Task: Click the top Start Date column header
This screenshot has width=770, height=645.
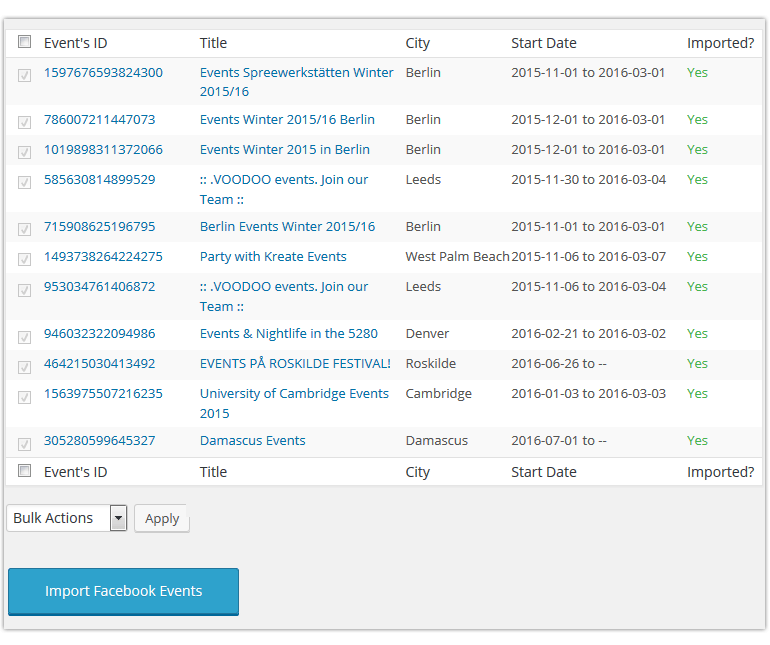Action: pyautogui.click(x=544, y=43)
